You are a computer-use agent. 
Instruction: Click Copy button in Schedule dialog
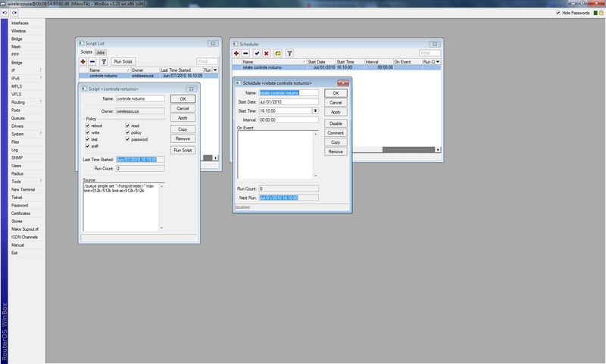(336, 142)
